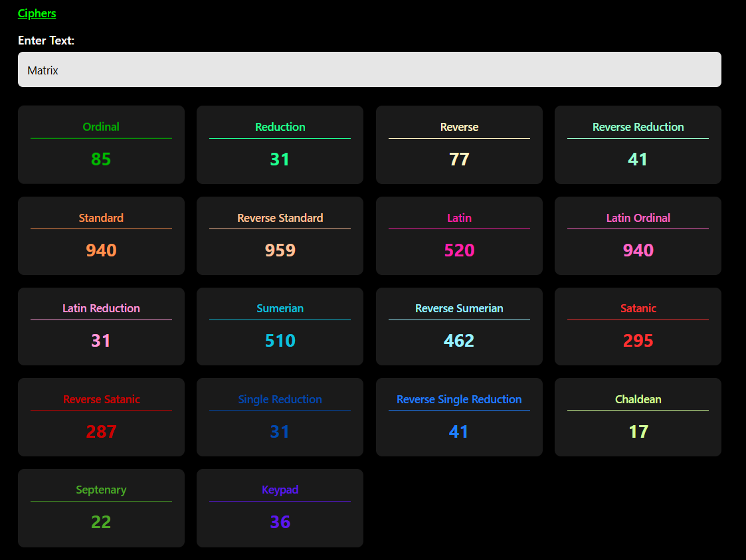Select the Satanic cipher card
The image size is (746, 560).
(638, 326)
